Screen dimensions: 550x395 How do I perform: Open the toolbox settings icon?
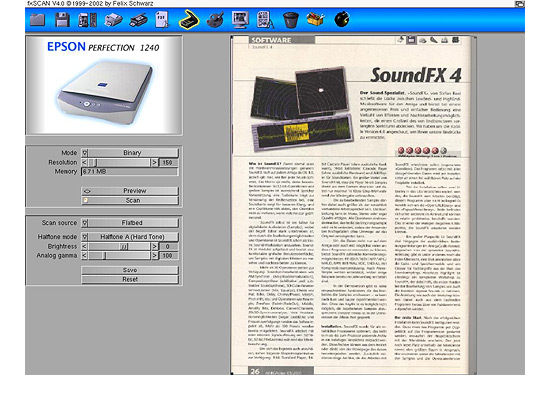click(315, 19)
